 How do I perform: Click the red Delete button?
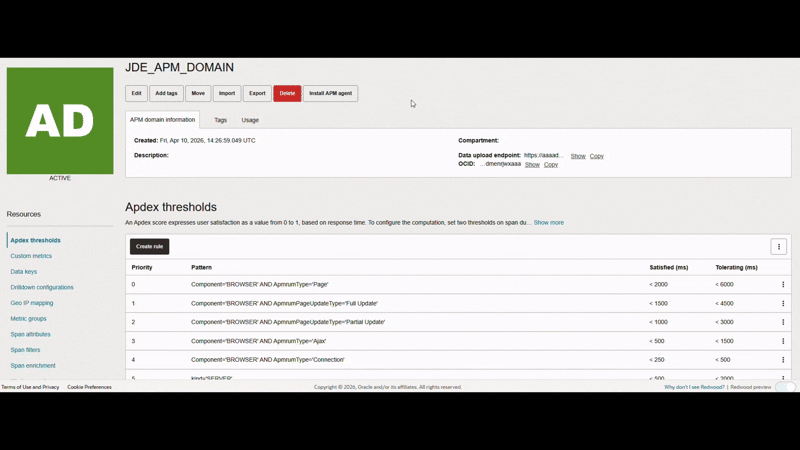(287, 93)
